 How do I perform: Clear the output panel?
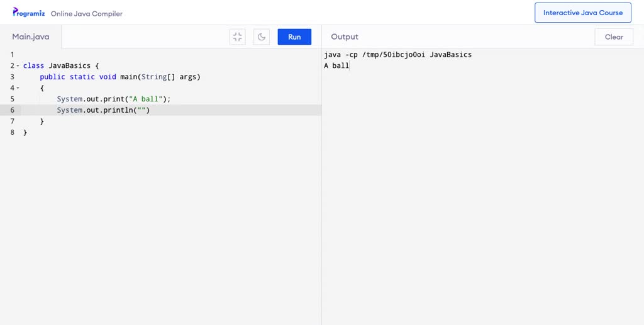click(x=614, y=37)
